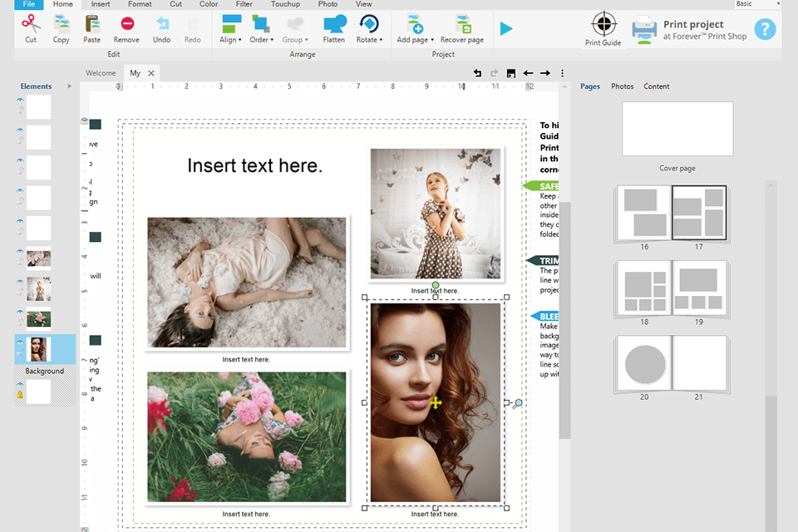Viewport: 798px width, 532px height.
Task: Select page 16 thumbnail
Action: pyautogui.click(x=643, y=213)
